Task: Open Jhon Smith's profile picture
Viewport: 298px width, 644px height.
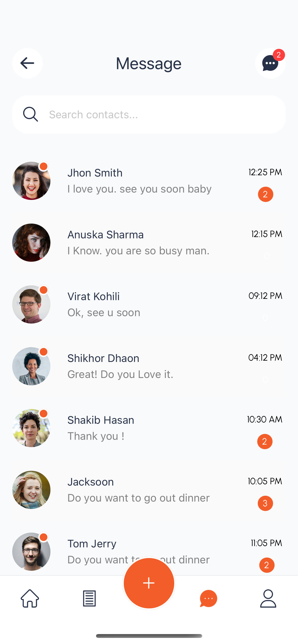Action: (31, 181)
